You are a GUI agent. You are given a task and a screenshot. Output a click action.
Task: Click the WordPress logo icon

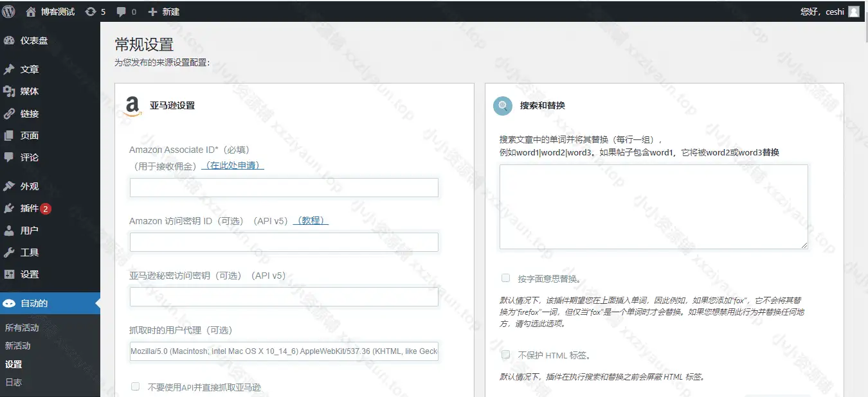click(x=8, y=12)
